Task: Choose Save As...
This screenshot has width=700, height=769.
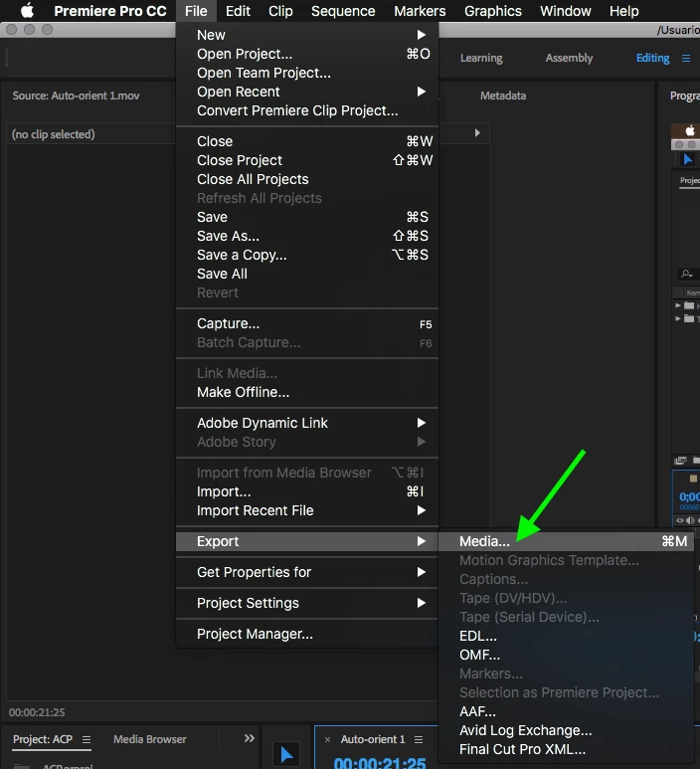Action: click(307, 236)
